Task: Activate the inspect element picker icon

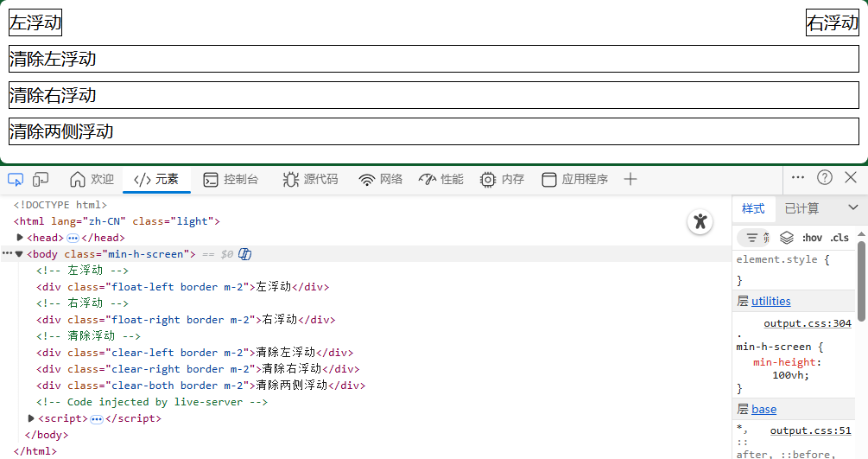Action: 16,180
